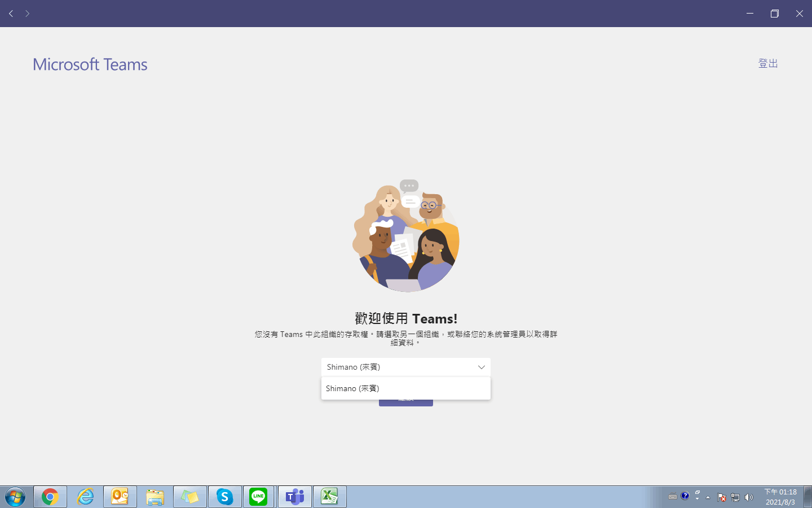Open the volume speaker control
The image size is (812, 508).
tap(749, 497)
